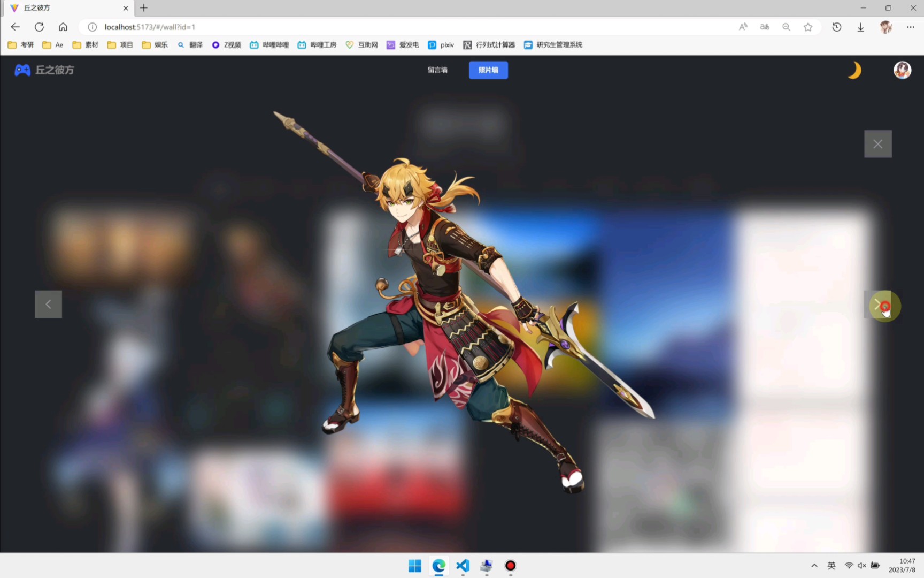Open the Wi-Fi network tray icon
This screenshot has height=578, width=924.
click(x=849, y=566)
